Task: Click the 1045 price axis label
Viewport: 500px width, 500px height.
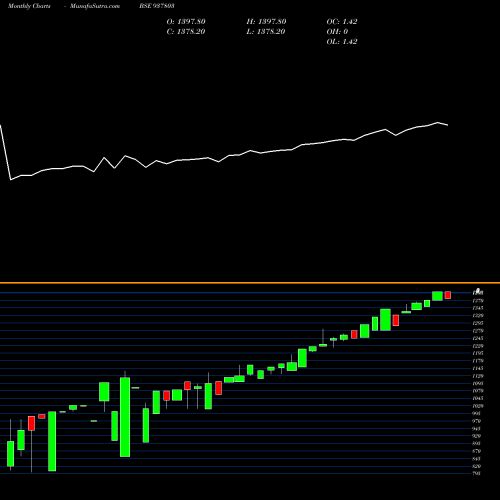Action: coord(478,398)
